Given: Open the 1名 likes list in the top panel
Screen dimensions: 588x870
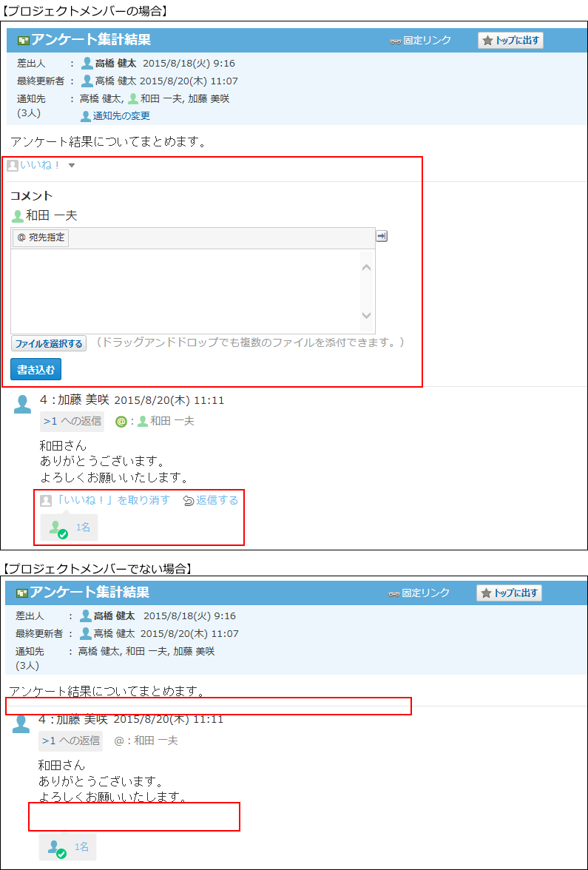Looking at the screenshot, I should pyautogui.click(x=83, y=527).
